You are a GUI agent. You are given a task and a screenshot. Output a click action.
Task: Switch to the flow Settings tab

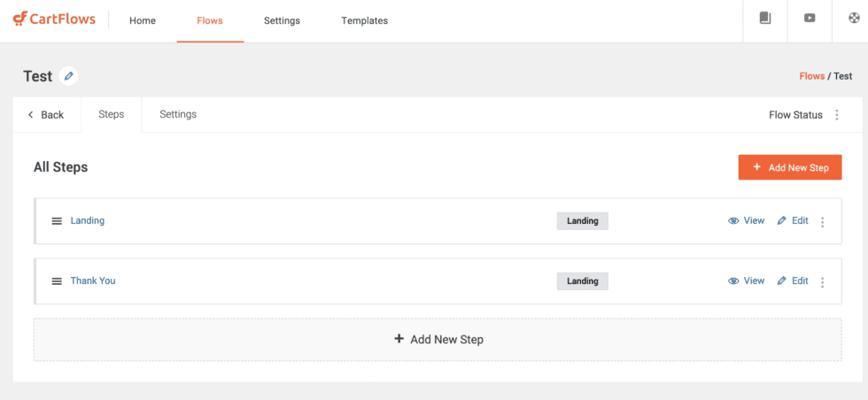[x=178, y=114]
